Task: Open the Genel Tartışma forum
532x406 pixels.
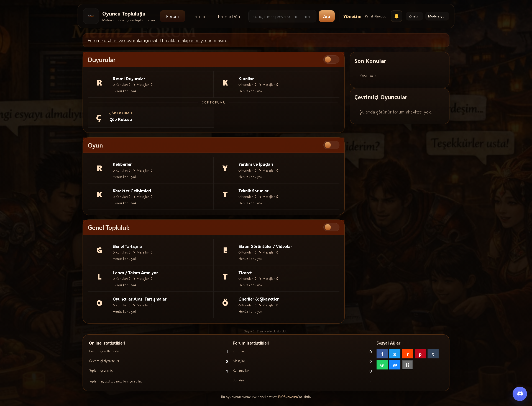Action: 127,247
